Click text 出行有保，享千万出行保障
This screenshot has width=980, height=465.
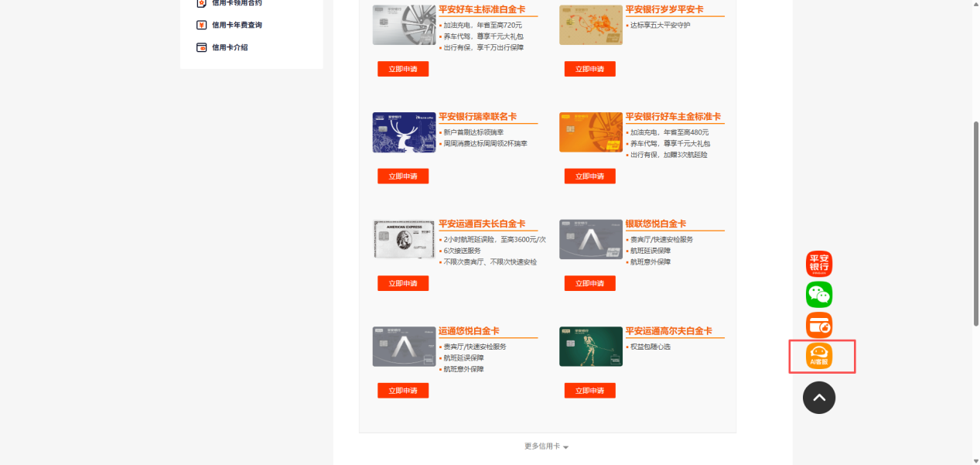point(483,48)
